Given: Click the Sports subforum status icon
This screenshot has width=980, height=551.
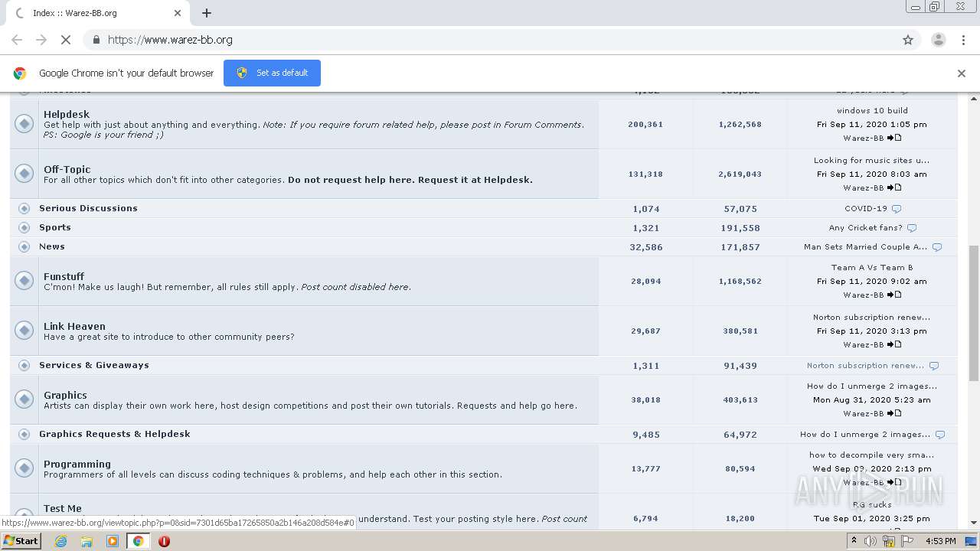Looking at the screenshot, I should pos(24,227).
